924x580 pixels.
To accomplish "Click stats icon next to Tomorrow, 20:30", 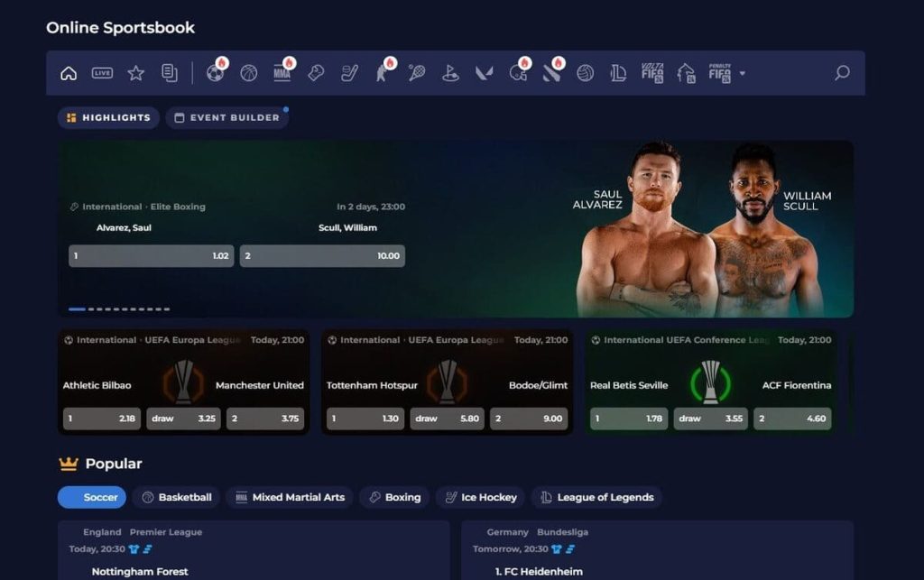I will tap(570, 549).
